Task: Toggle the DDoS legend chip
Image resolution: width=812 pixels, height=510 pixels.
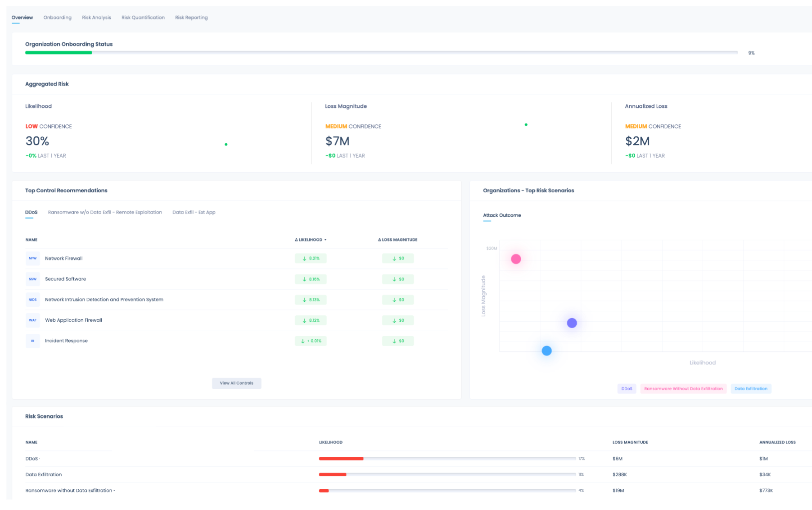Action: [x=627, y=388]
